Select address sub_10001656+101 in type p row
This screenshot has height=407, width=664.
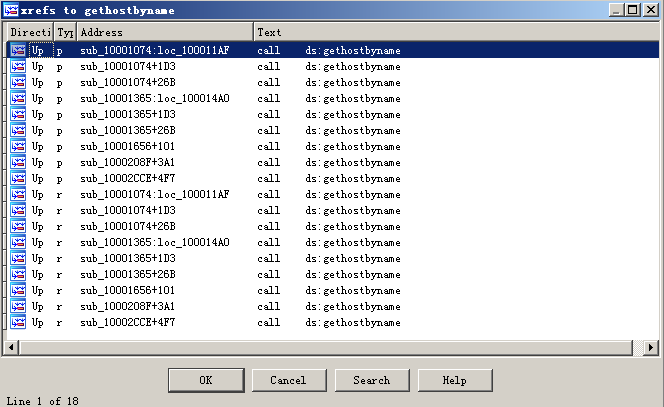[x=127, y=147]
